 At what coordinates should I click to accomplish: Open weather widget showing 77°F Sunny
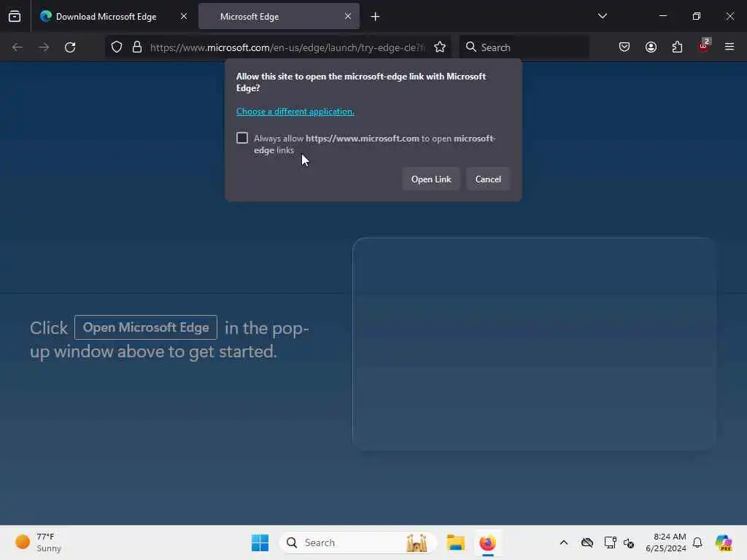click(x=38, y=542)
